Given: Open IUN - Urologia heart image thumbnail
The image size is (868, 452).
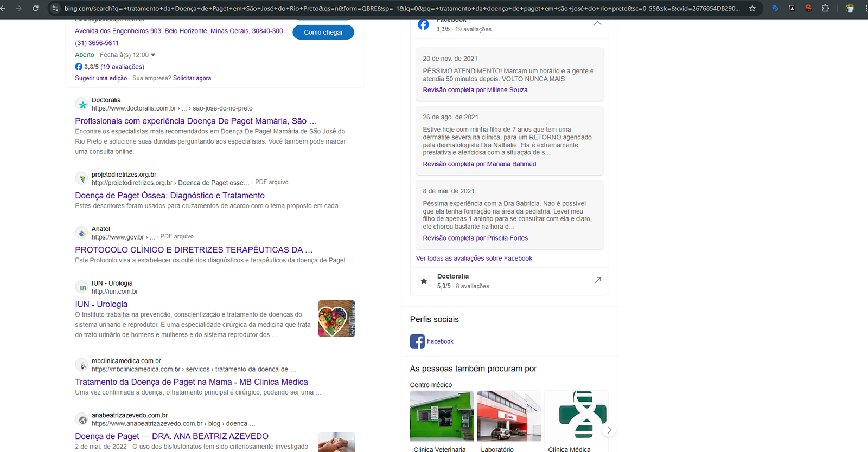Looking at the screenshot, I should (337, 319).
